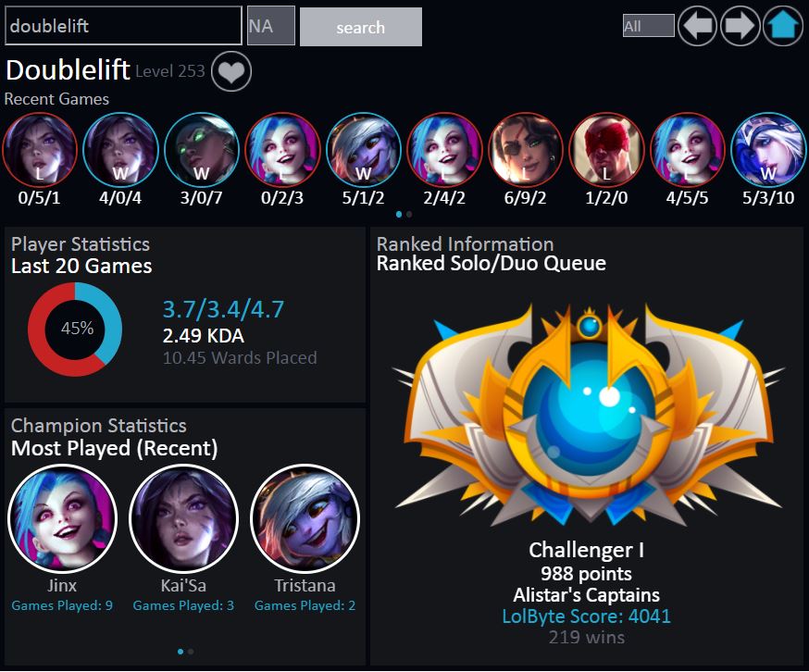Open the 6/9/2 Samira loss game
The height and width of the screenshot is (672, 809).
pos(526,150)
